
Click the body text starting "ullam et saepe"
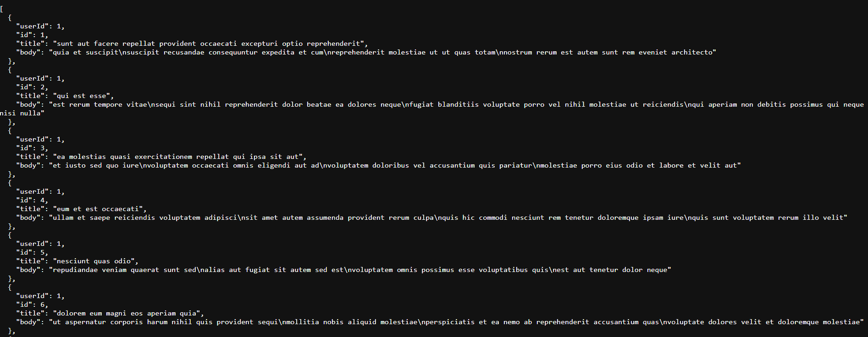pyautogui.click(x=448, y=218)
